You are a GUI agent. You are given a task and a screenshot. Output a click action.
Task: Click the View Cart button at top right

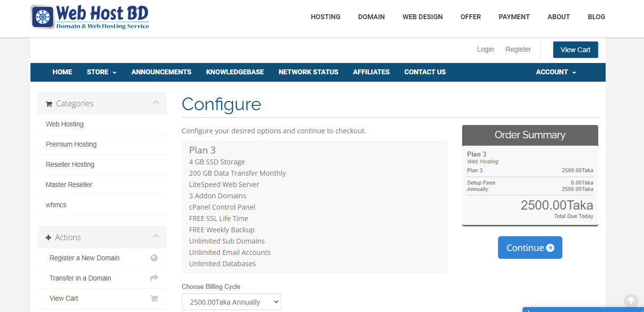pyautogui.click(x=575, y=49)
